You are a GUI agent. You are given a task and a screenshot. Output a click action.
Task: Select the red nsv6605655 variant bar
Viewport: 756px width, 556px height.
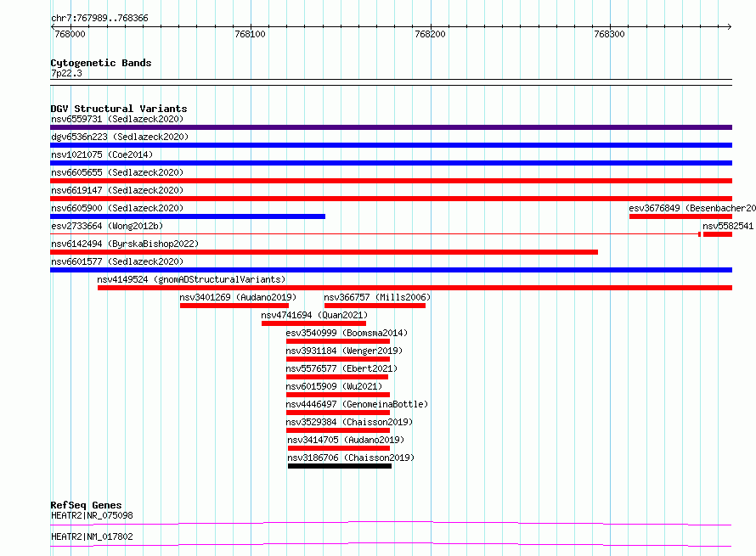pos(391,181)
